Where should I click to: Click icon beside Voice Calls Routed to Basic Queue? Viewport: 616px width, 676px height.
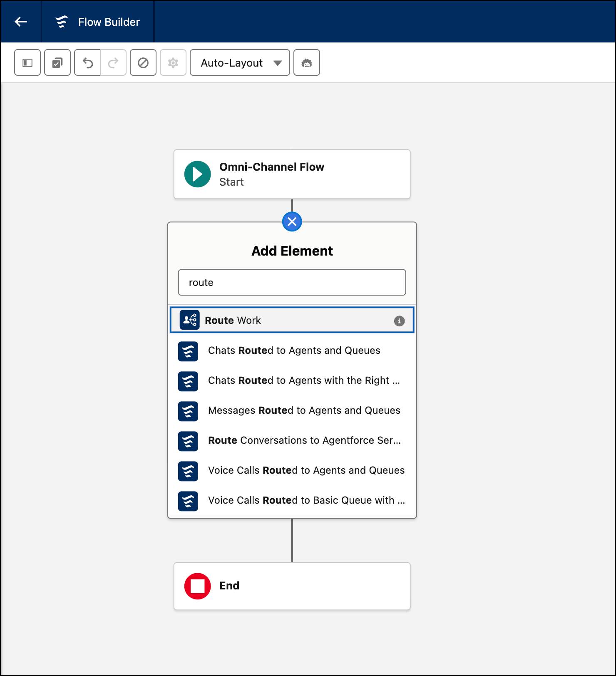[x=188, y=501]
